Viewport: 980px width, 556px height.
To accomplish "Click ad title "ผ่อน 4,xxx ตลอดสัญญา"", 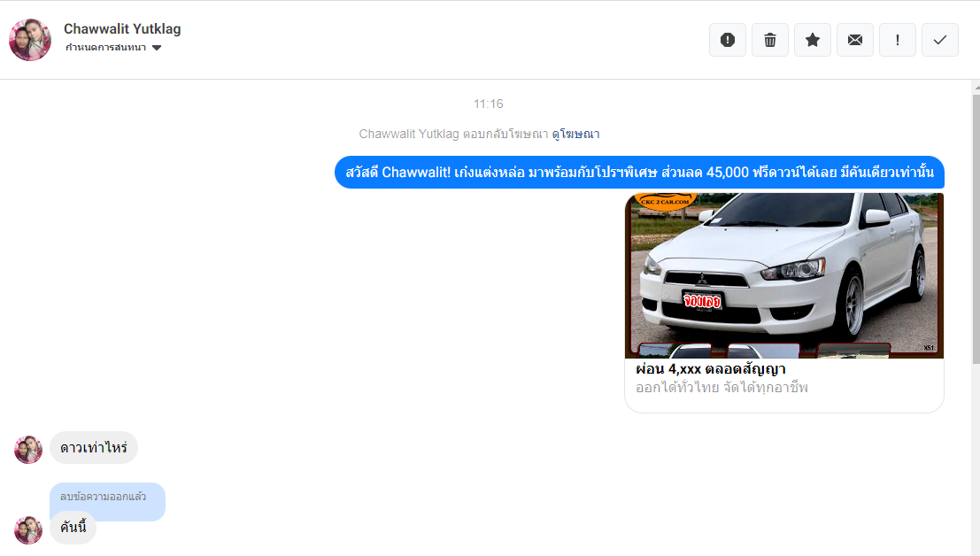I will [x=711, y=368].
